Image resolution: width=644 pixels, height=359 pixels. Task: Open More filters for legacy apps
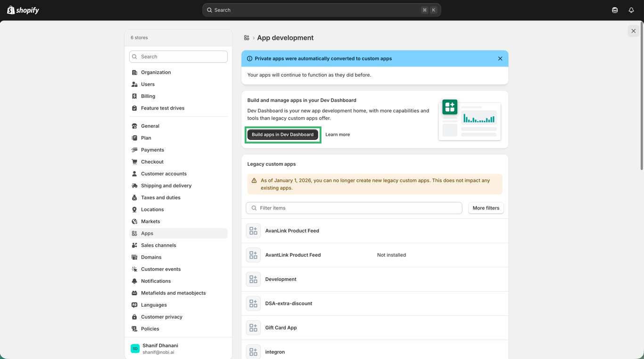486,208
